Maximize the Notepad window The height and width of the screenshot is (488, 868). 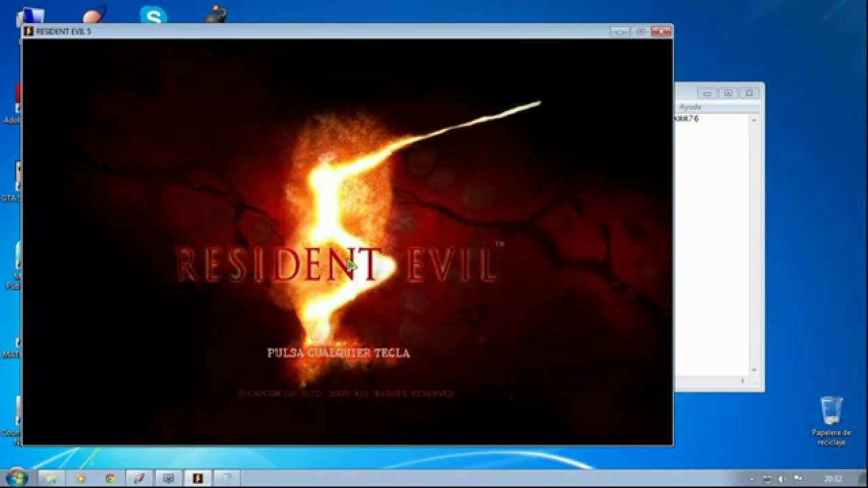pos(728,93)
